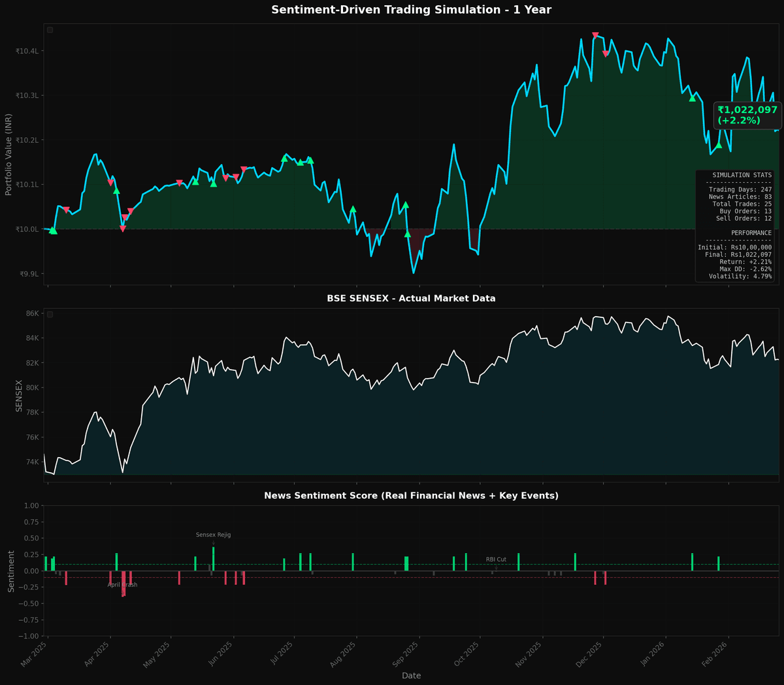Select the buy marker at the late-August portfolio dip

coord(408,234)
